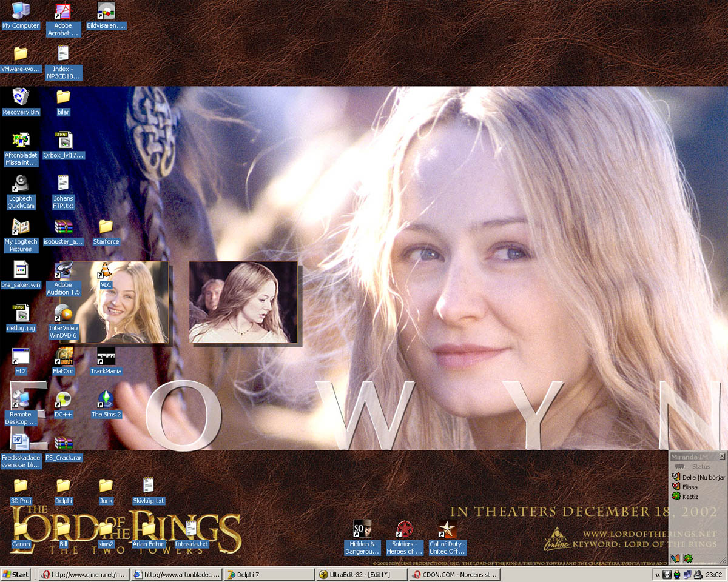The width and height of the screenshot is (728, 582).
Task: Launch the Soldiers - Heroes of... shortcut
Action: (x=405, y=538)
